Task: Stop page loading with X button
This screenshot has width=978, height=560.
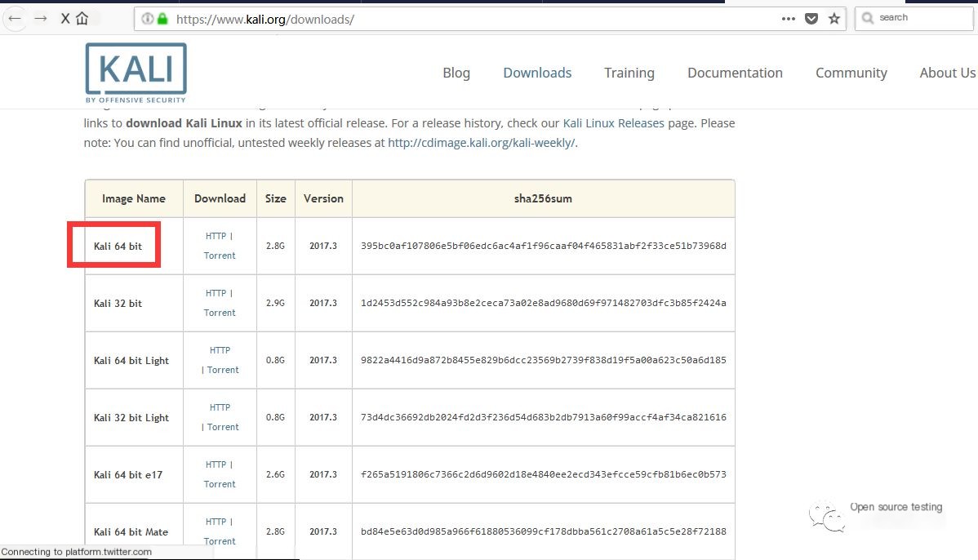Action: pos(64,19)
